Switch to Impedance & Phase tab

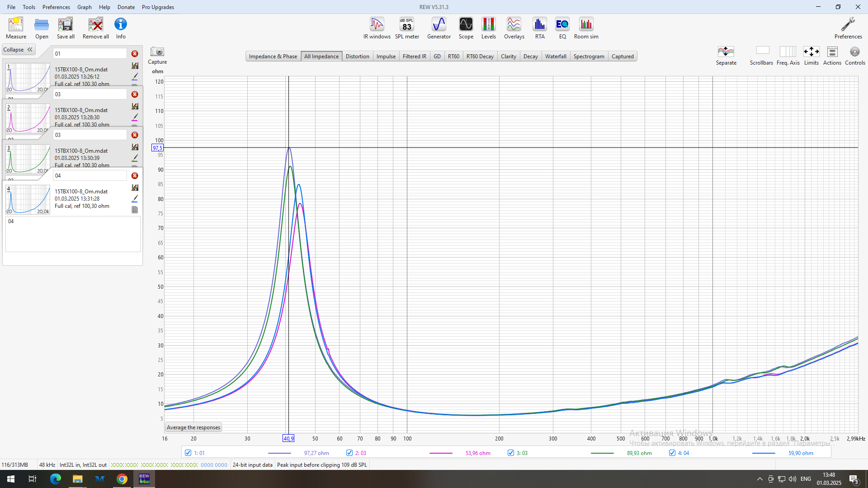point(273,56)
